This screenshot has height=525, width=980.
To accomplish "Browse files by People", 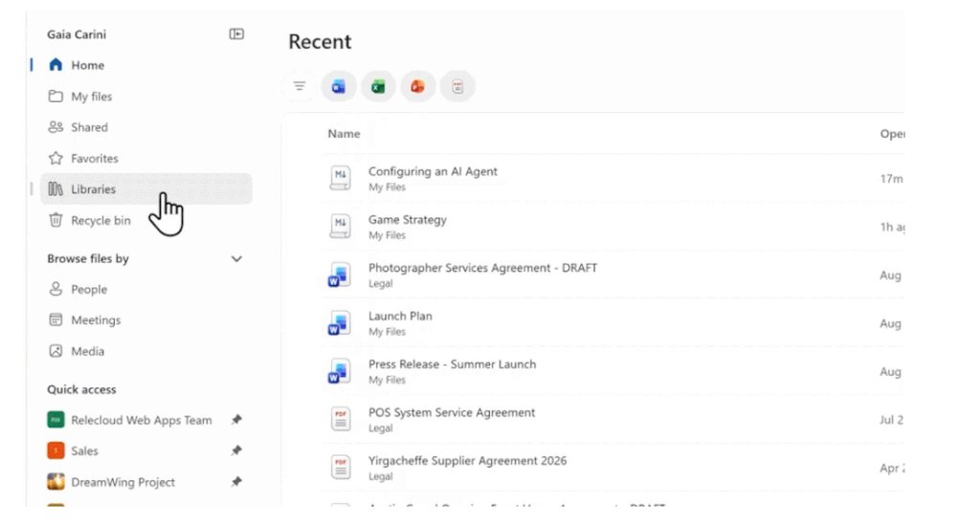I will pos(146,289).
